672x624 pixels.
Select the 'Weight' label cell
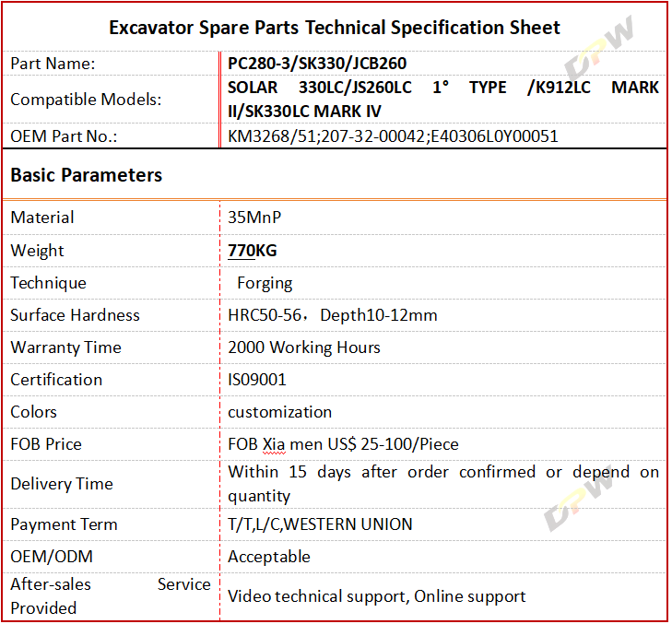112,251
